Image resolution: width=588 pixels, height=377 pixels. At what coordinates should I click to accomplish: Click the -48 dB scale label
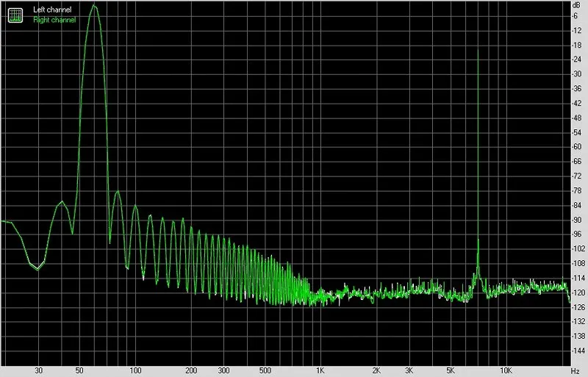(x=577, y=118)
